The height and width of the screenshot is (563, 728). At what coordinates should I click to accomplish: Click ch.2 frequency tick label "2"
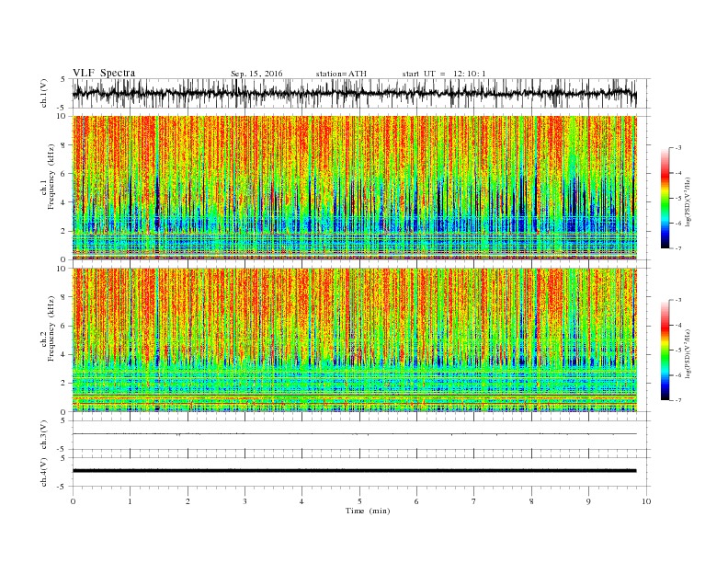(64, 384)
